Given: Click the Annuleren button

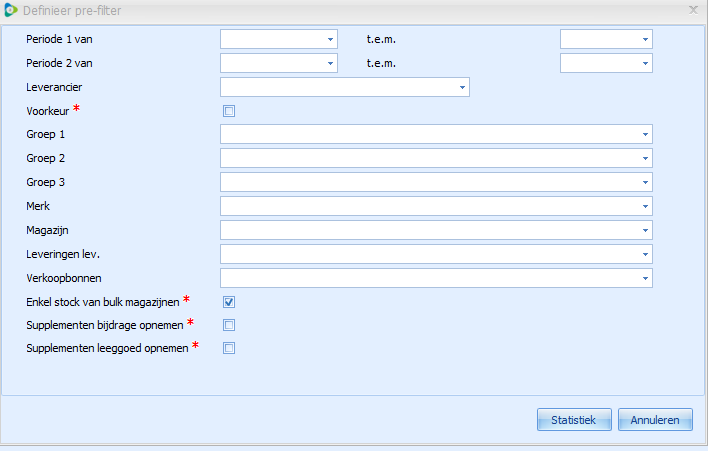Looking at the screenshot, I should pyautogui.click(x=655, y=420).
